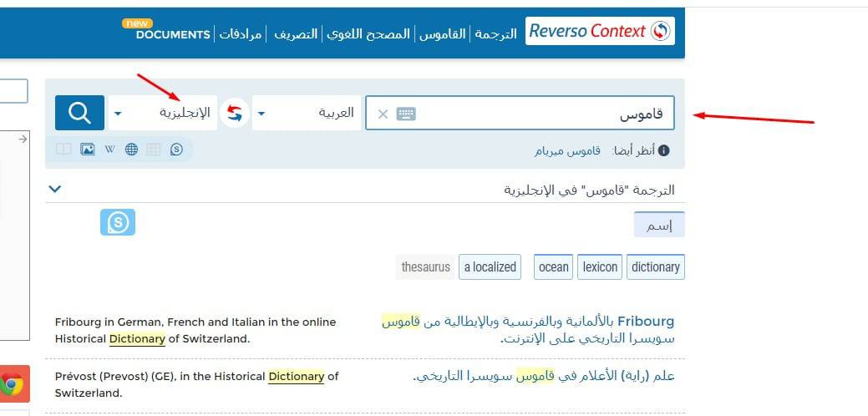Select the 'thesaurus' translation chip
Viewport: 868px width, 416px height.
coord(425,266)
